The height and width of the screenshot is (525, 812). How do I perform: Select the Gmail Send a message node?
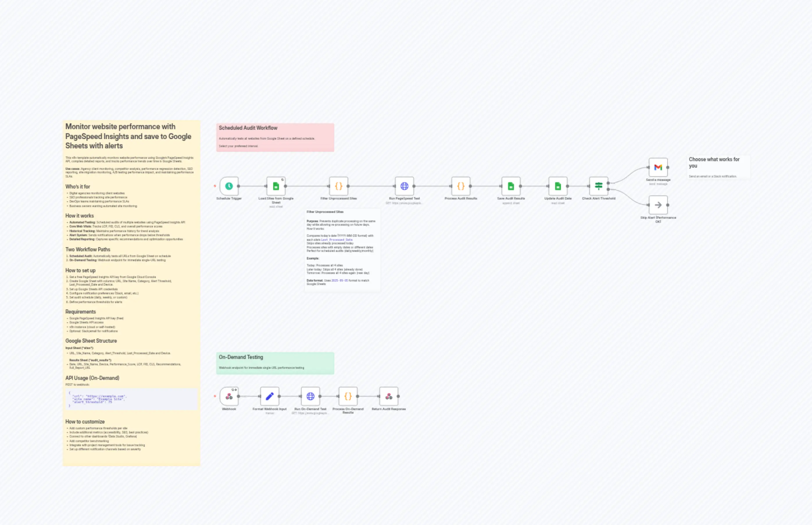pos(658,167)
